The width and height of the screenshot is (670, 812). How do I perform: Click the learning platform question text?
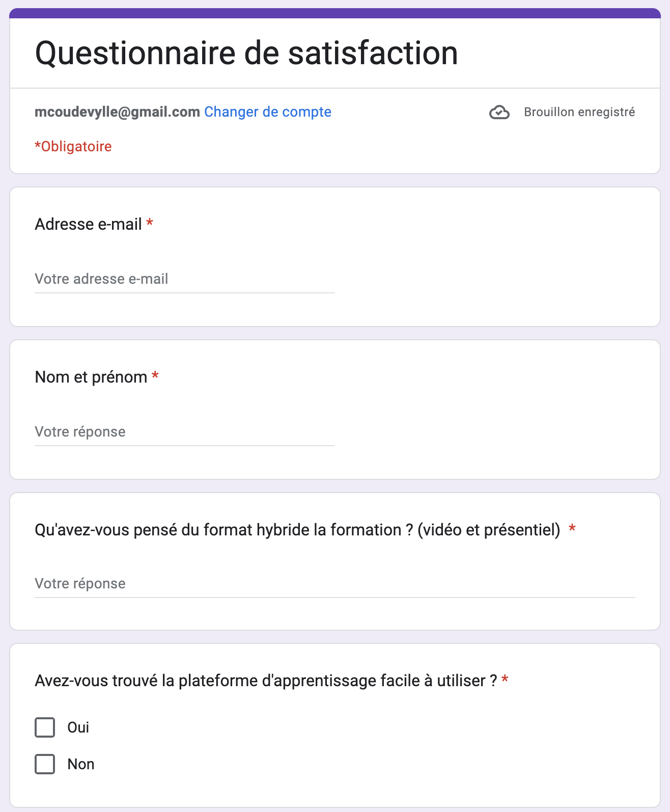tap(266, 681)
